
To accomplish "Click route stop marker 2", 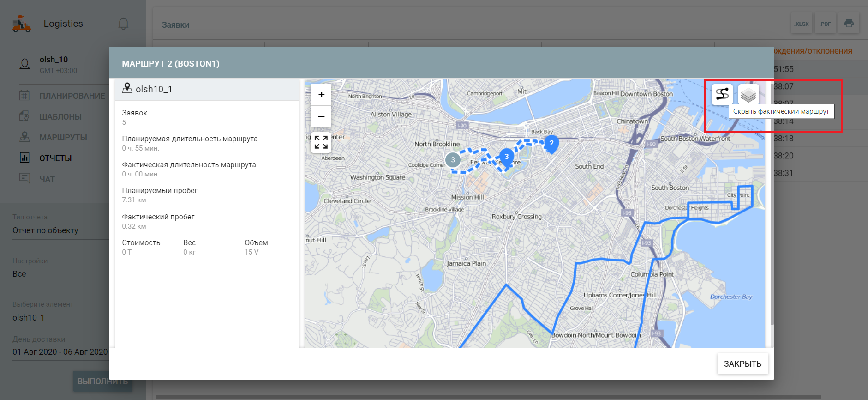I will click(x=551, y=144).
